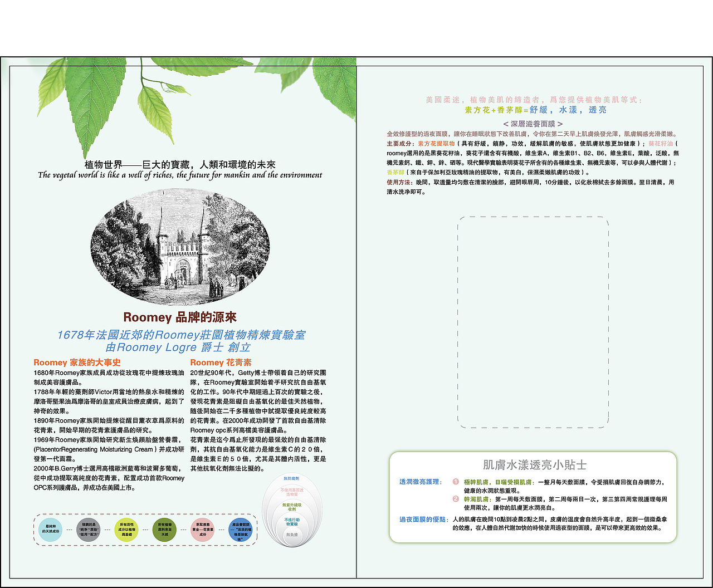This screenshot has width=713, height=588.
Task: Click the '不進行動物實驗' oval label
Action: (x=292, y=522)
